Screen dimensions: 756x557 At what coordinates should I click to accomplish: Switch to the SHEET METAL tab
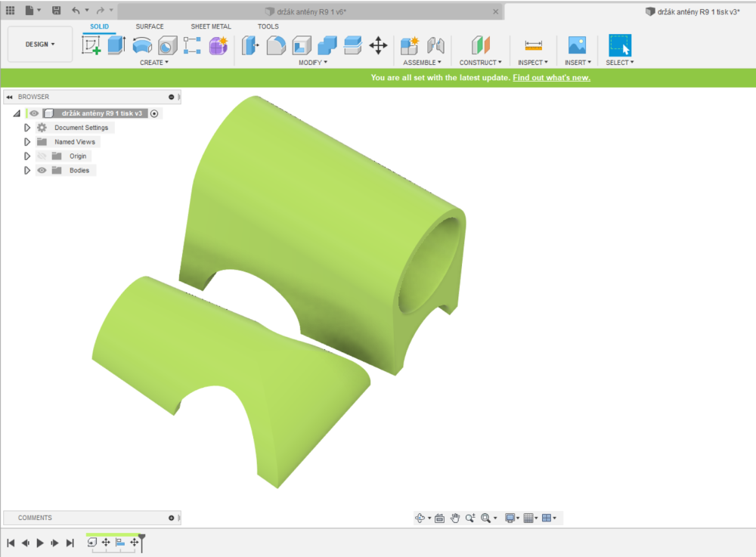click(x=211, y=26)
